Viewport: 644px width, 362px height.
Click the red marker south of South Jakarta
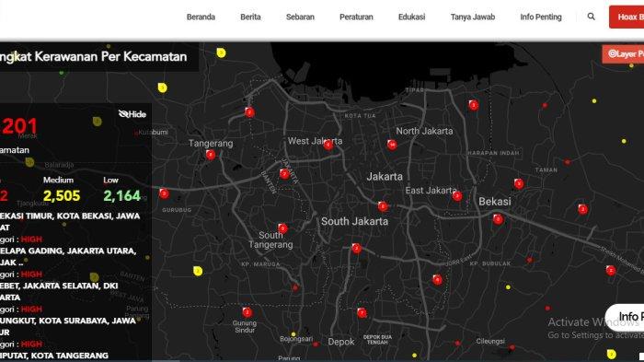tap(356, 248)
